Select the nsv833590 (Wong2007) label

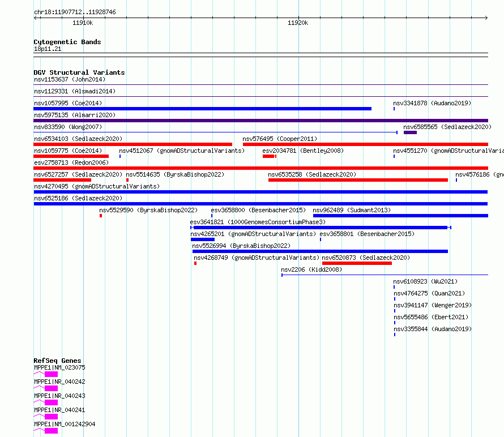coord(68,127)
